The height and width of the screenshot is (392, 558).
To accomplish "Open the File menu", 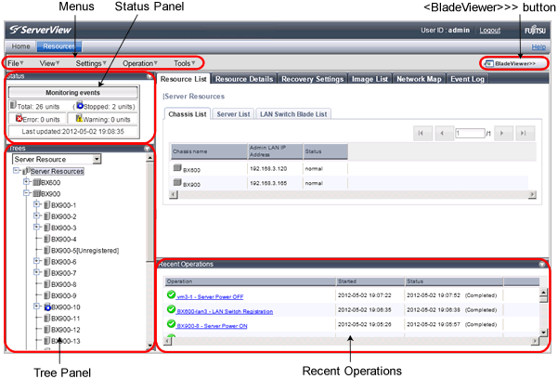I will tap(15, 63).
